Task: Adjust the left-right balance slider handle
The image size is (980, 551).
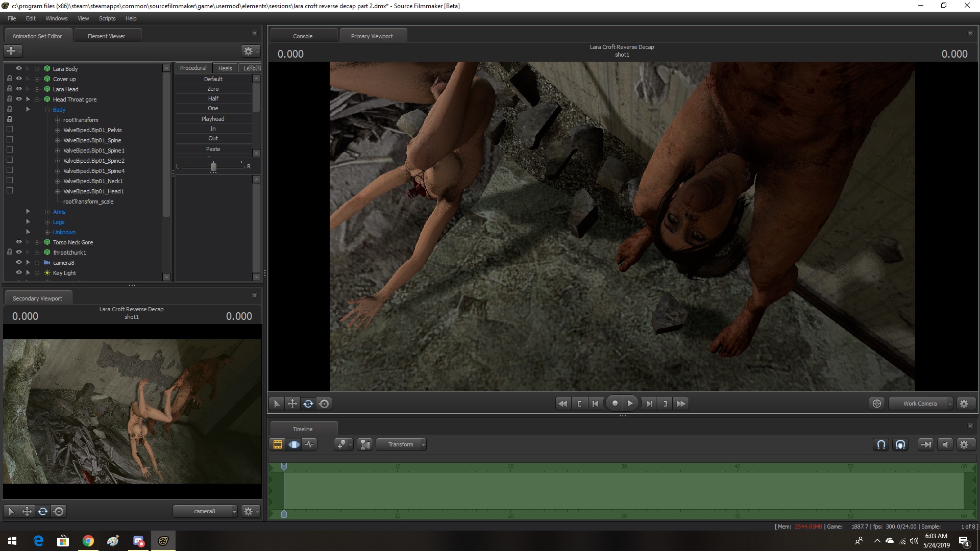Action: [213, 167]
